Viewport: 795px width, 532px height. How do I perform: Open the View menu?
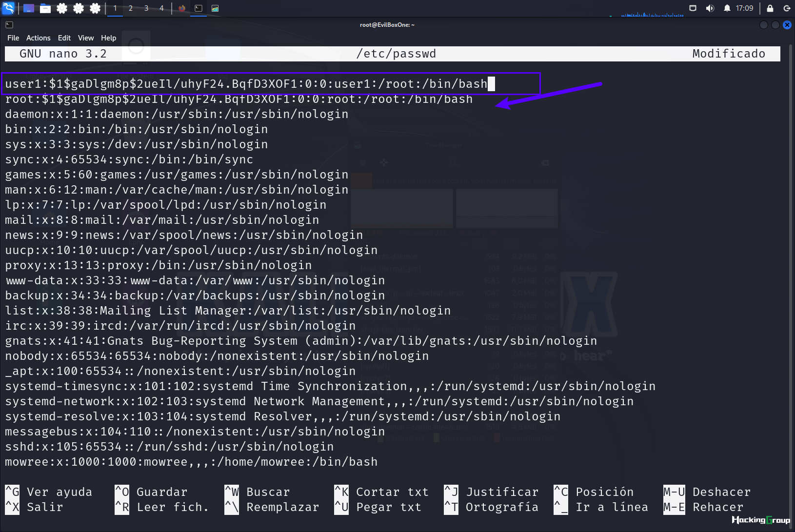(x=86, y=38)
